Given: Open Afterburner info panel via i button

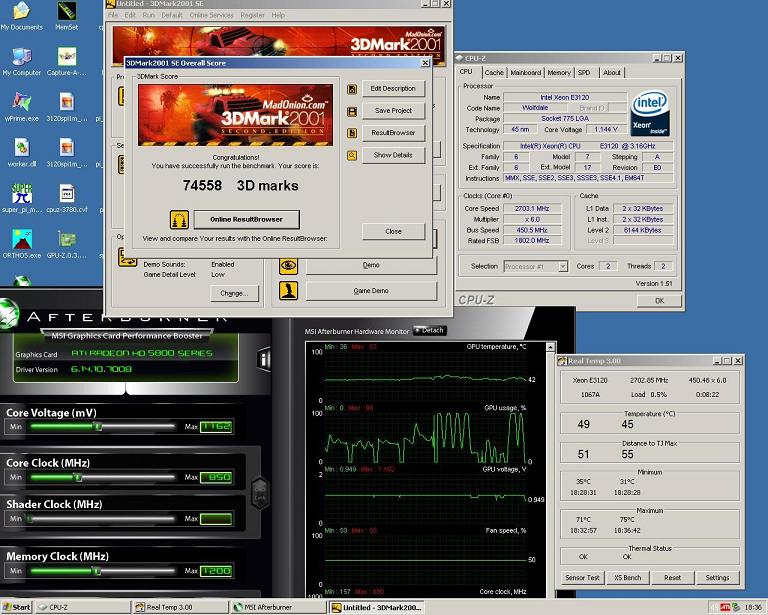Looking at the screenshot, I should coord(264,360).
